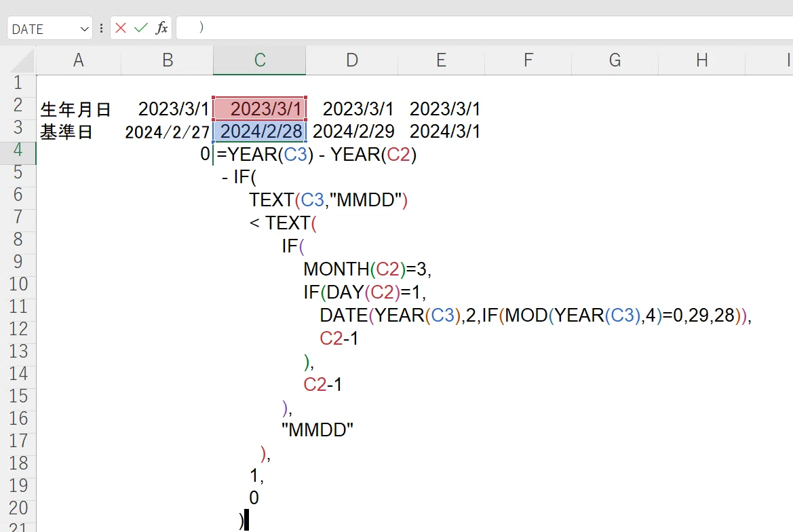Open the Insert Function fx dialog

(161, 28)
